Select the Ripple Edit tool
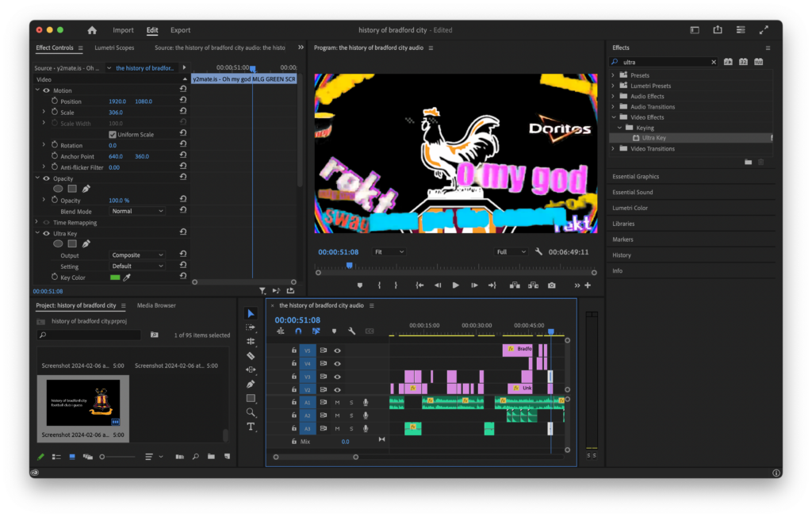 pos(251,342)
